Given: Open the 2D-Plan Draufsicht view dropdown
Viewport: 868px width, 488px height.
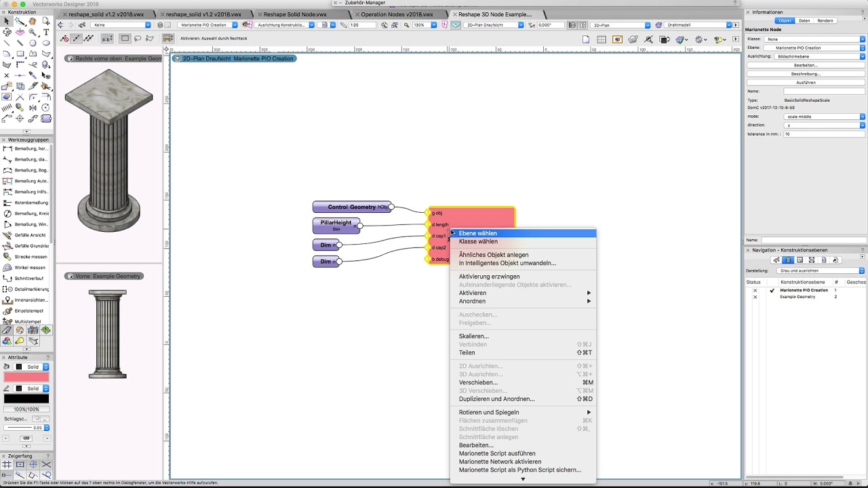Looking at the screenshot, I should pos(494,25).
